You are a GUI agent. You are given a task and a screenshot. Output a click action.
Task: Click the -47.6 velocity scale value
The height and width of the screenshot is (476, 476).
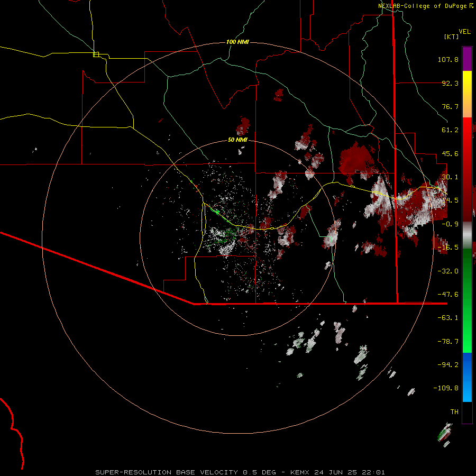(448, 295)
